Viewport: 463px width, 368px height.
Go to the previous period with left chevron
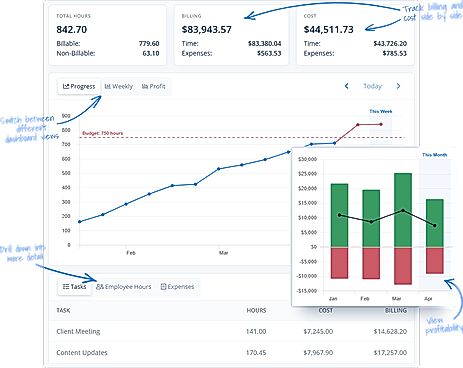[x=347, y=86]
